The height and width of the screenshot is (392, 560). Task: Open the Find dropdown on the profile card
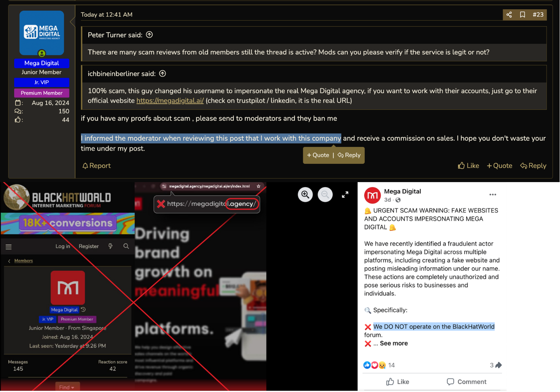pos(67,387)
